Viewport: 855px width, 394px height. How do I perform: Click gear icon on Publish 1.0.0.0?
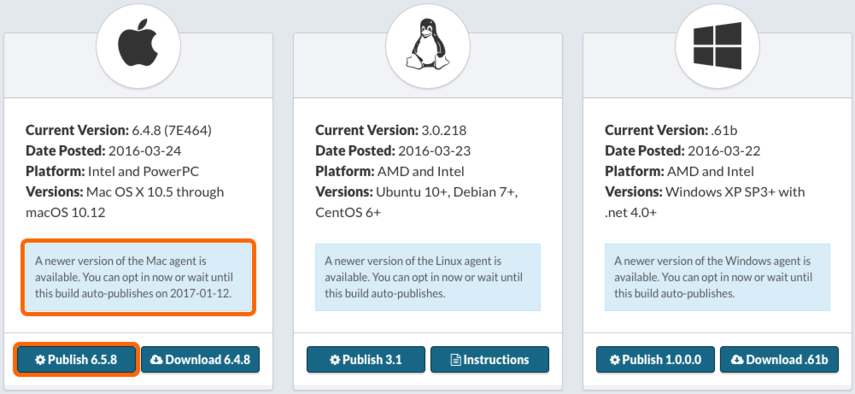click(615, 360)
